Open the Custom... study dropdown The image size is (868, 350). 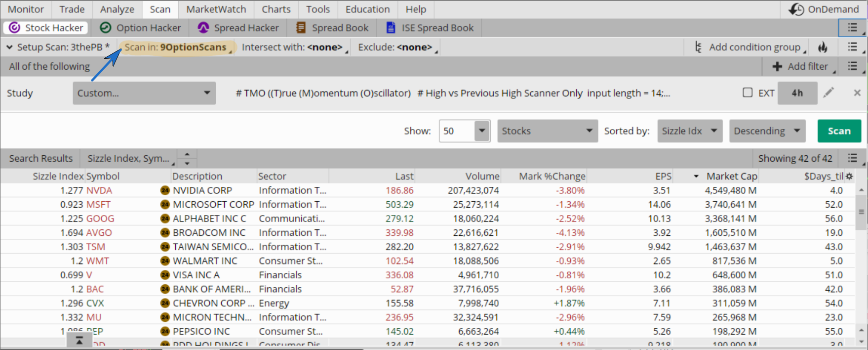[x=144, y=93]
